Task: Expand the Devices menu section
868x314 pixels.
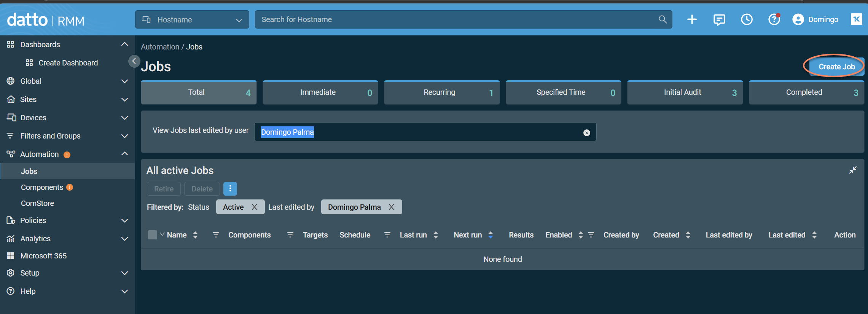Action: pos(124,118)
